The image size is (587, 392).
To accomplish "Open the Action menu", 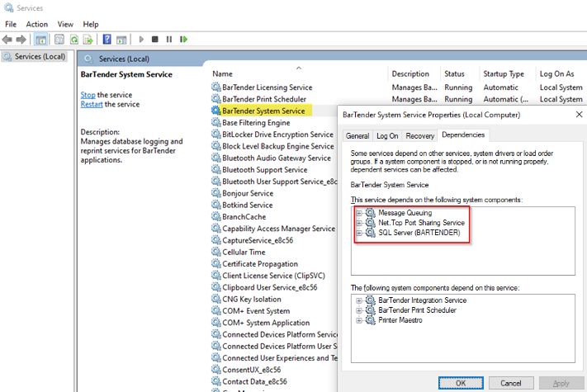I will pyautogui.click(x=36, y=24).
